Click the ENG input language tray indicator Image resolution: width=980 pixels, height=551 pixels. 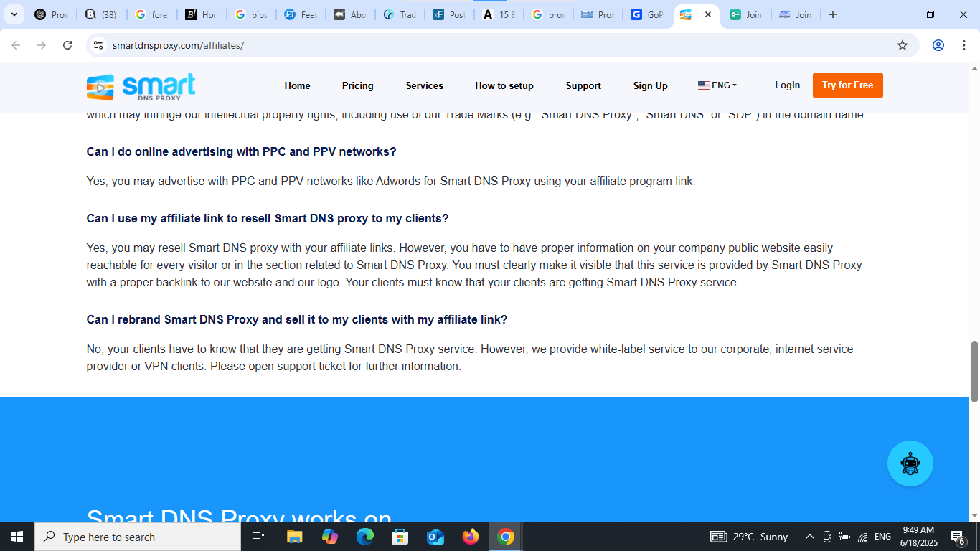pos(882,537)
